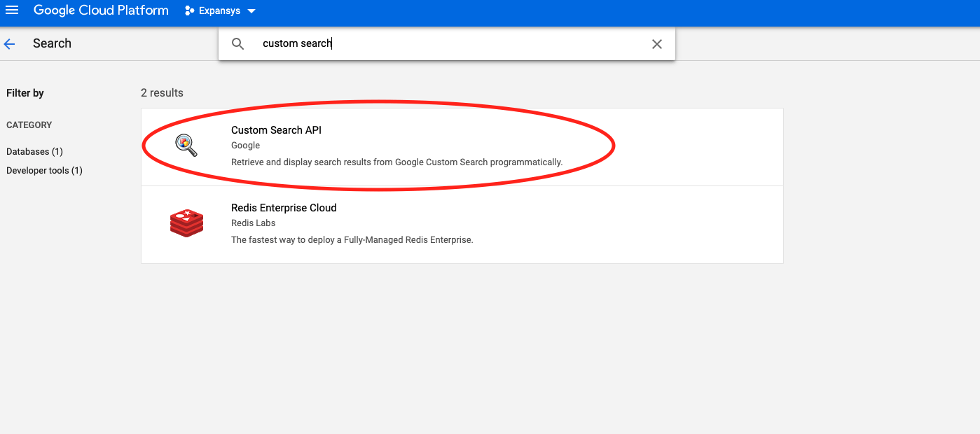Viewport: 980px width, 434px height.
Task: Open the Custom Search API result title
Action: (276, 130)
